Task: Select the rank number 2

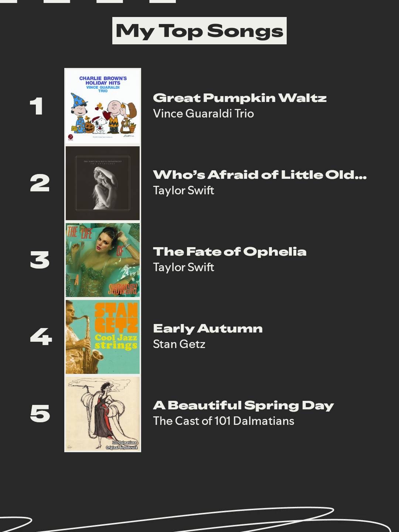Action: (x=40, y=183)
